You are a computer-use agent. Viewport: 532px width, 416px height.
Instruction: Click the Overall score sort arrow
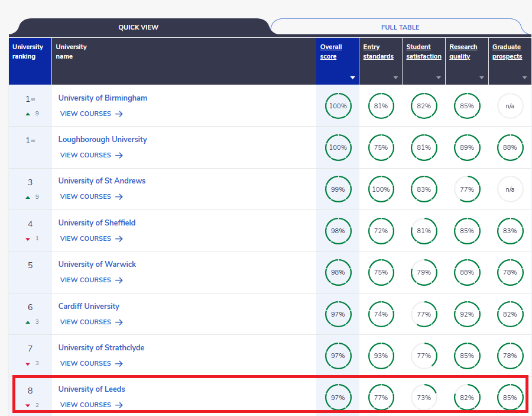pos(352,78)
